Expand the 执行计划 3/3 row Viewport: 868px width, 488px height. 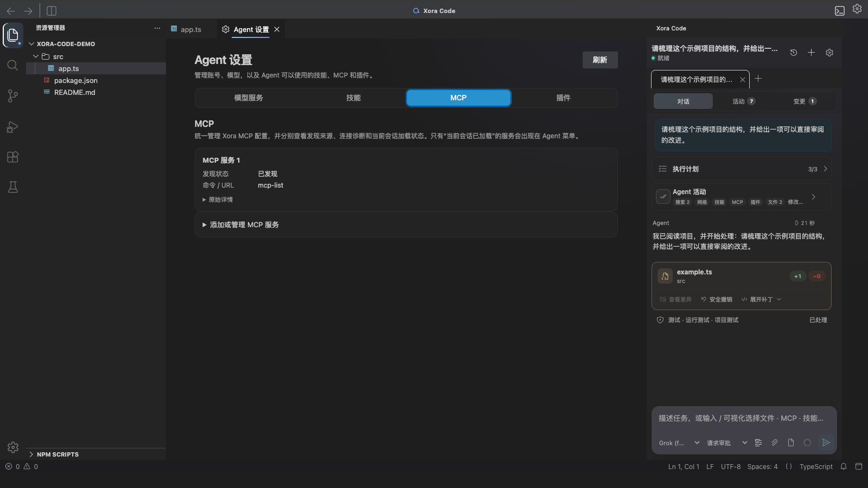742,169
